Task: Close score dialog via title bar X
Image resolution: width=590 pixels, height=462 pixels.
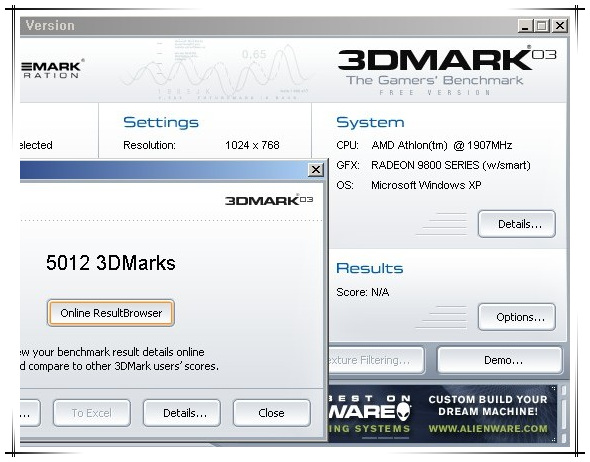Action: [316, 170]
